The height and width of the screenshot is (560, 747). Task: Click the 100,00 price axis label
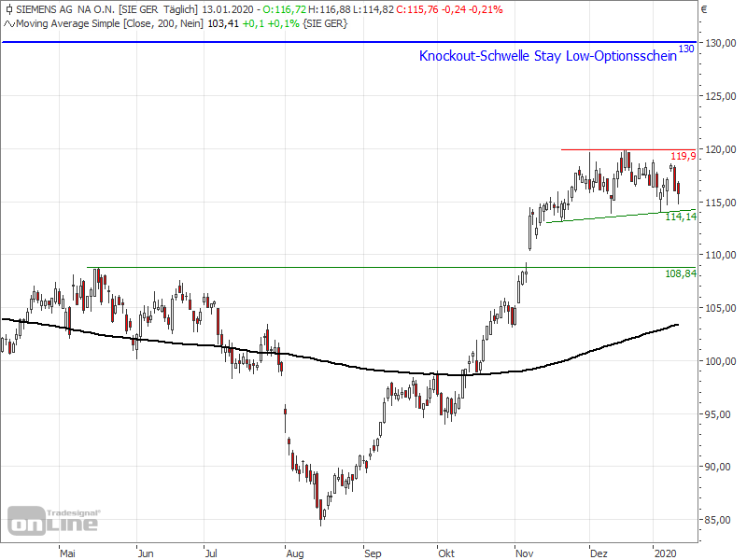tap(721, 361)
